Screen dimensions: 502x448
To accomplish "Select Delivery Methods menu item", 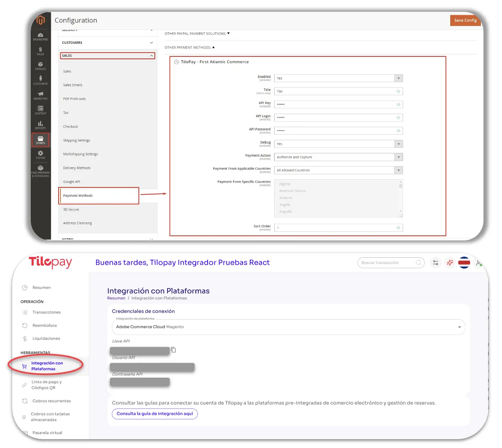I will [77, 168].
